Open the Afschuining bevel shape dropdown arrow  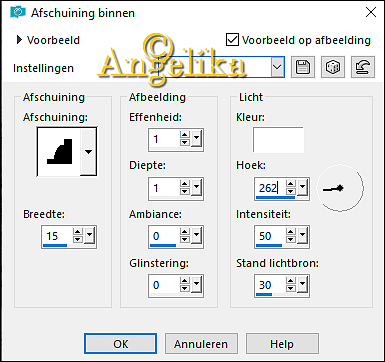(x=88, y=152)
